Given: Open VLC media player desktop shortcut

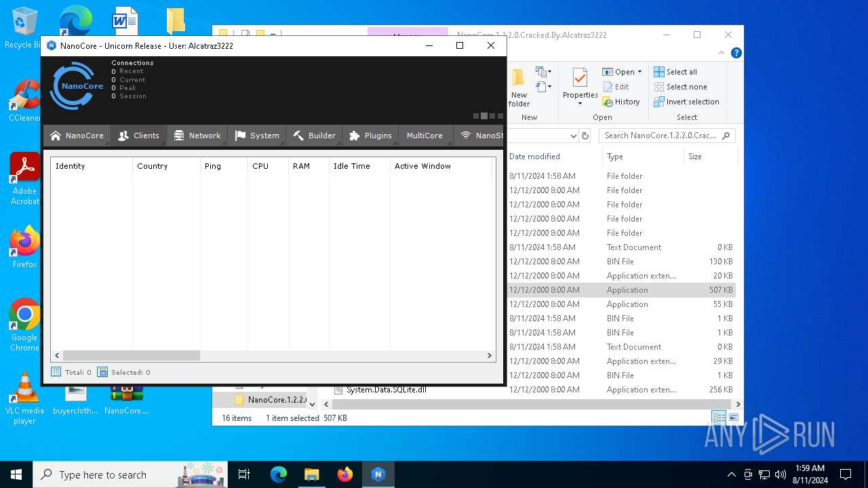Looking at the screenshot, I should tap(24, 399).
